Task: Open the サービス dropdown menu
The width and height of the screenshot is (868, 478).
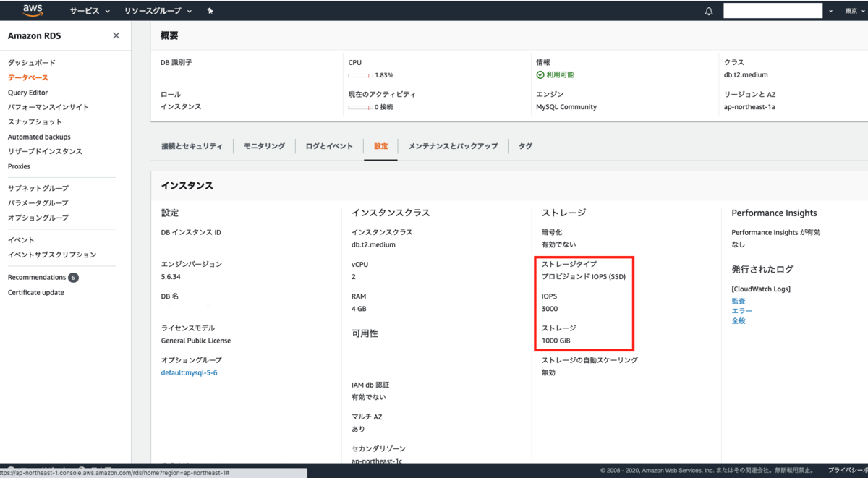Action: [x=90, y=11]
